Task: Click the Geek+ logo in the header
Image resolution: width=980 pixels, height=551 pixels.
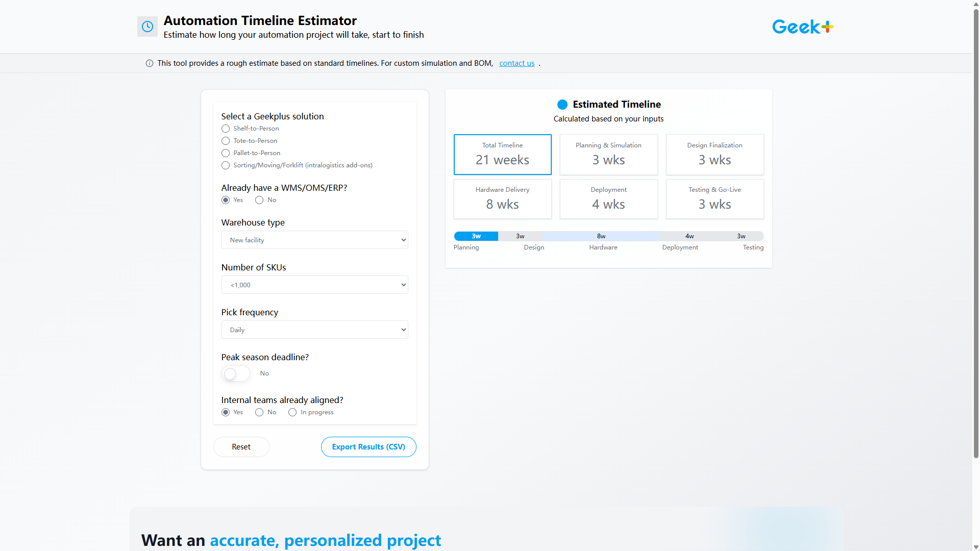Action: tap(801, 27)
